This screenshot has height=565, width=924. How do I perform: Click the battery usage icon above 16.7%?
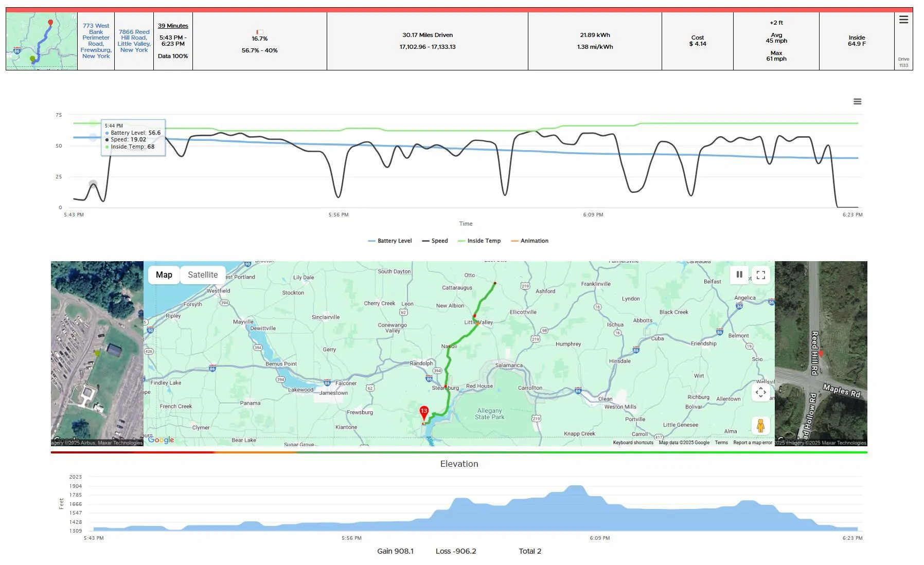(260, 32)
